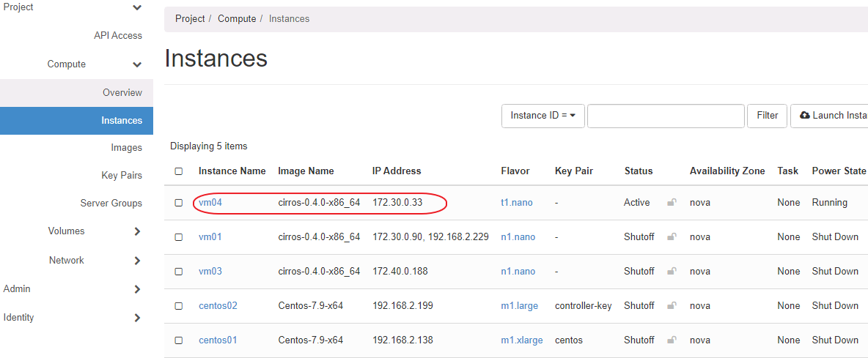Open the Images page in sidebar
The height and width of the screenshot is (358, 868).
tap(126, 148)
